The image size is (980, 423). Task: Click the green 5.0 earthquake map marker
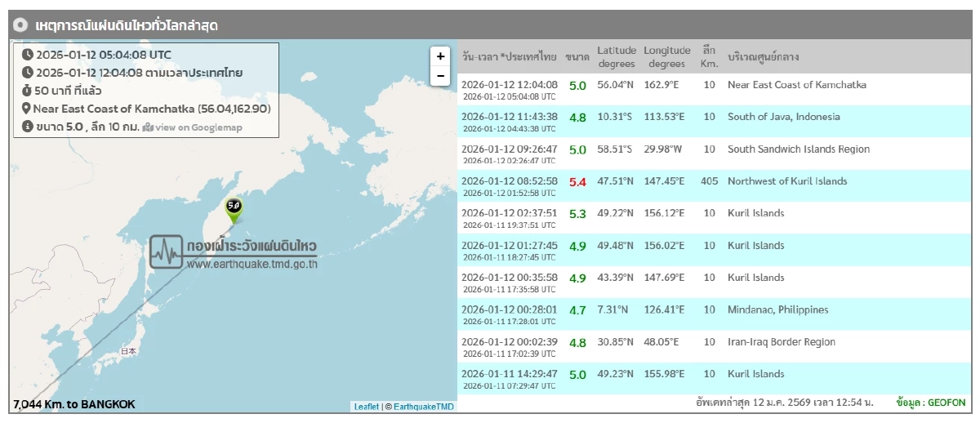click(x=234, y=209)
